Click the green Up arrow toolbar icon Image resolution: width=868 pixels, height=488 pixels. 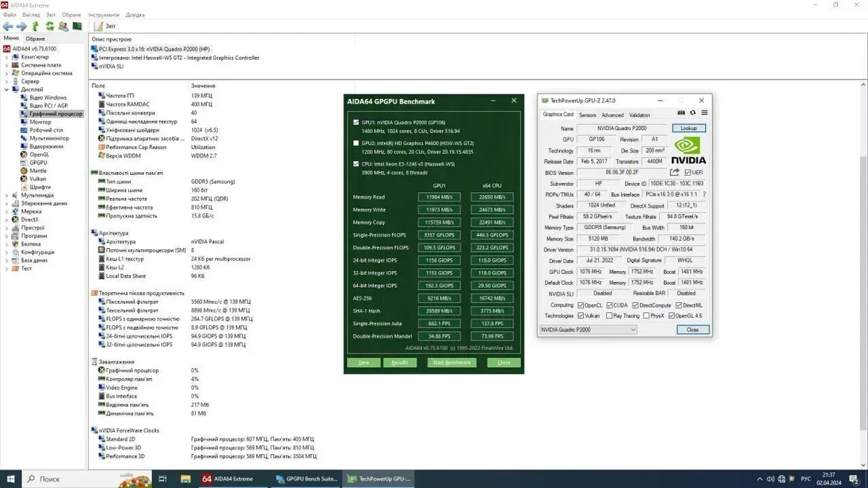pos(35,26)
